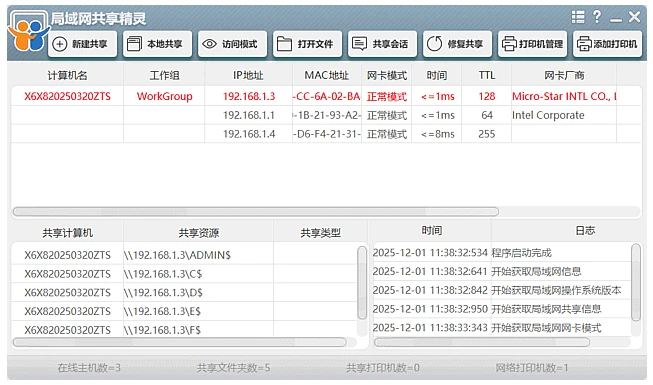Open the list menu icon in title bar
This screenshot has height=385, width=653.
click(x=578, y=17)
